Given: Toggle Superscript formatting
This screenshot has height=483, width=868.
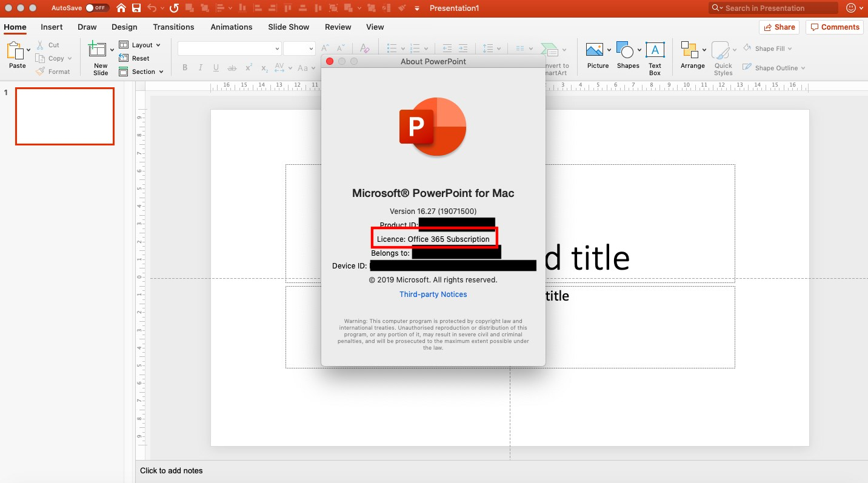Looking at the screenshot, I should pyautogui.click(x=249, y=68).
